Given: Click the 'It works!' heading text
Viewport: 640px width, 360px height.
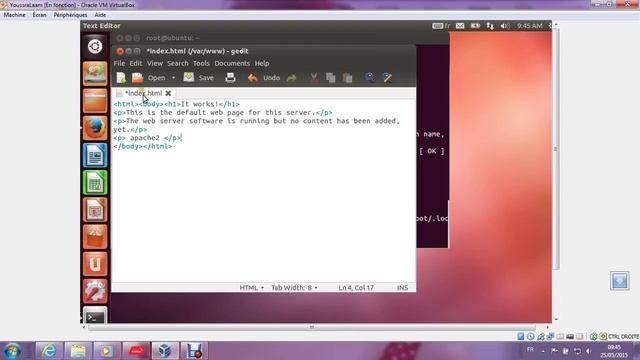Looking at the screenshot, I should (x=200, y=104).
